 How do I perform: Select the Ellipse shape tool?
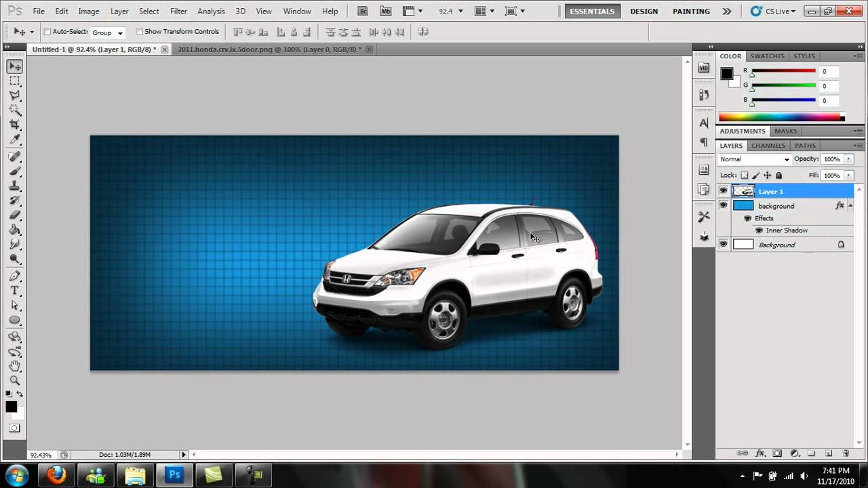click(14, 320)
